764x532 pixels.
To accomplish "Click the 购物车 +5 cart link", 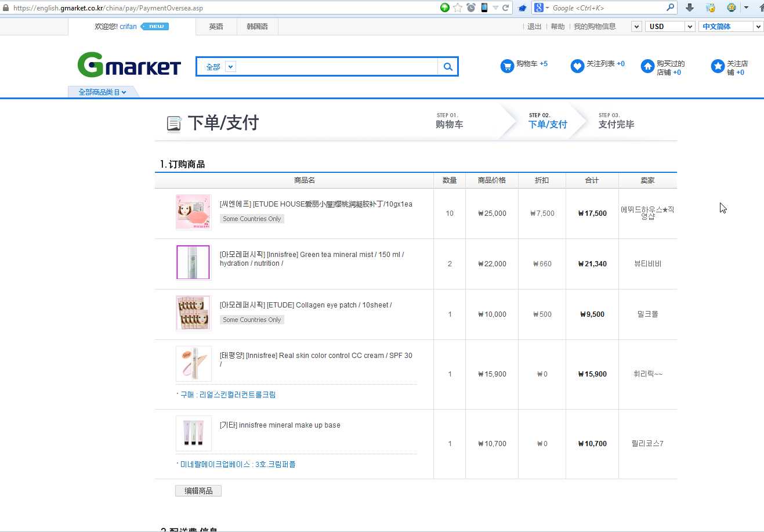I will [x=532, y=64].
